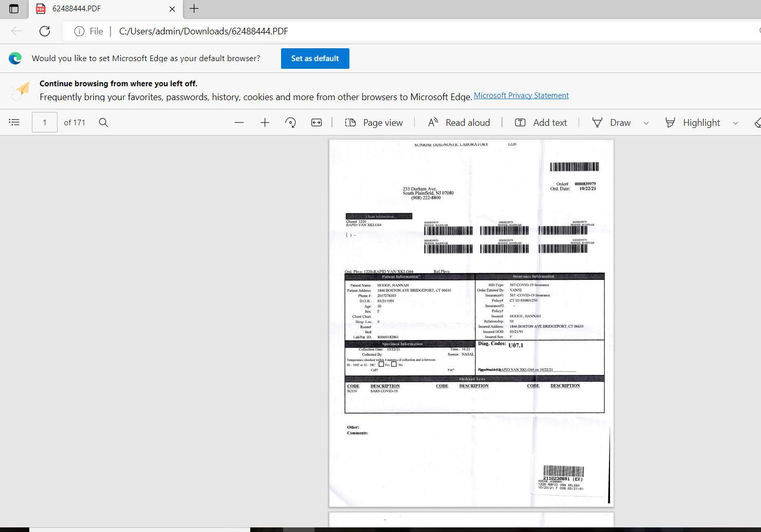Select the Highlight tool
761x532 pixels.
693,123
